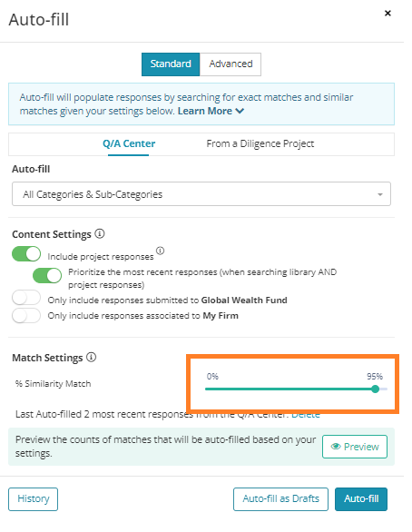412x532 pixels.
Task: Click the eye icon in Preview button
Action: (x=336, y=446)
